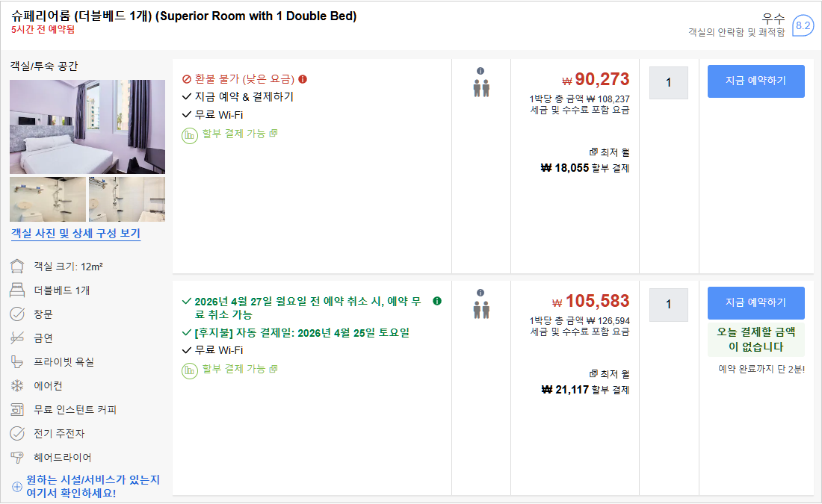The height and width of the screenshot is (504, 822).
Task: Open the room quantity dropdown for the ₩105,583 rate
Action: click(668, 305)
